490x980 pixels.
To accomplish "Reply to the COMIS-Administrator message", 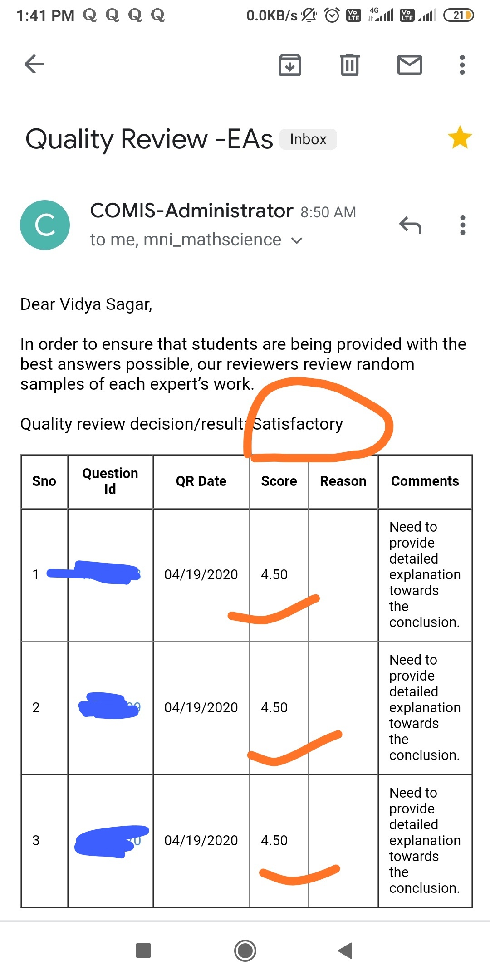I will (410, 225).
